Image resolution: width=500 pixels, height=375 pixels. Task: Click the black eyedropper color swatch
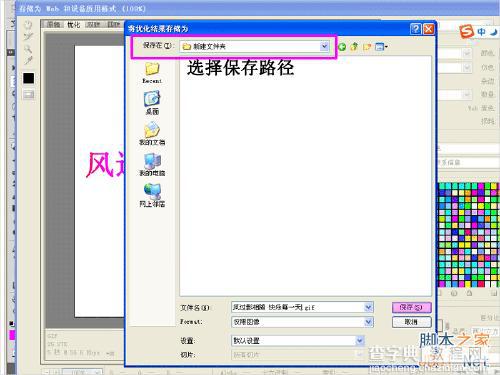(28, 78)
